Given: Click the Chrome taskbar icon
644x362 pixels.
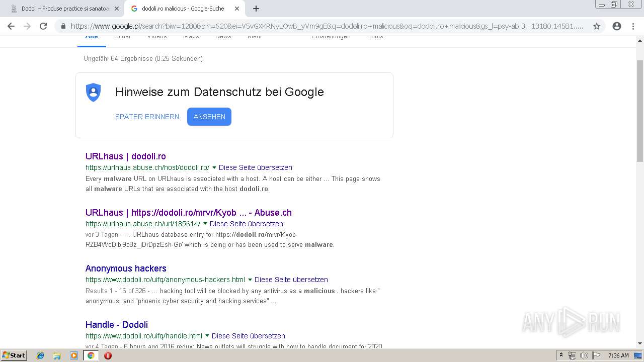Looking at the screenshot, I should pos(91,355).
